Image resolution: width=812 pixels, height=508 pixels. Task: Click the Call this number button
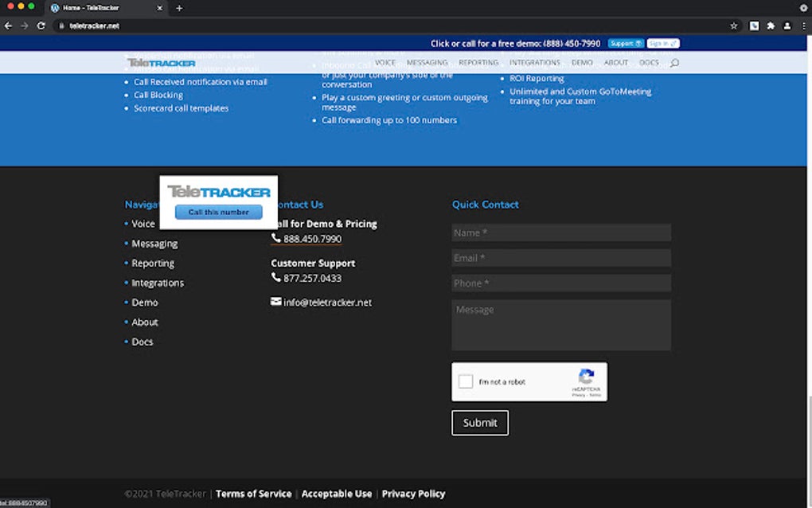coord(219,212)
